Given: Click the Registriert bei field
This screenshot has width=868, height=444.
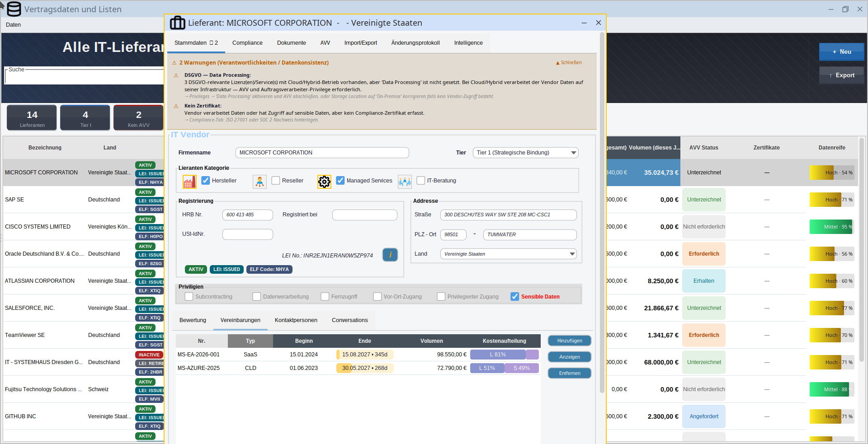Looking at the screenshot, I should click(x=365, y=215).
